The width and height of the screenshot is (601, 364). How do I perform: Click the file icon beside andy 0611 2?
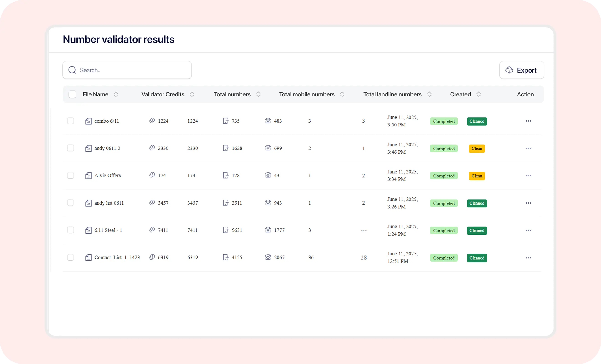click(x=88, y=148)
